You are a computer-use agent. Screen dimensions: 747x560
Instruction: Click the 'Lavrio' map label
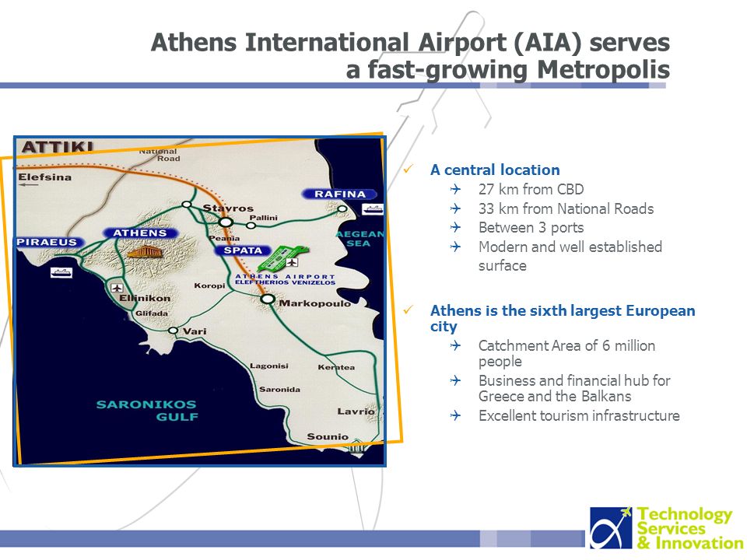pos(356,411)
